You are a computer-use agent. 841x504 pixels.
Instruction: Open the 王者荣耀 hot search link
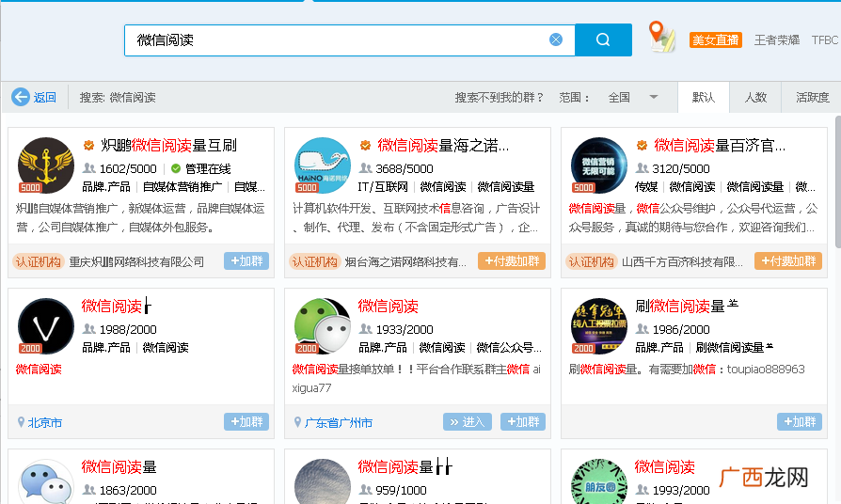[x=777, y=40]
